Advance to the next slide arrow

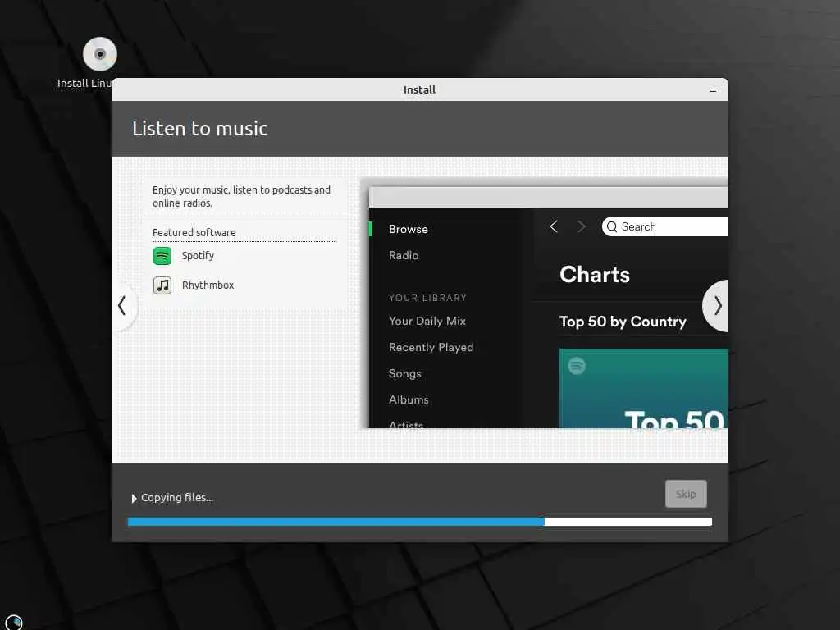[x=717, y=306]
